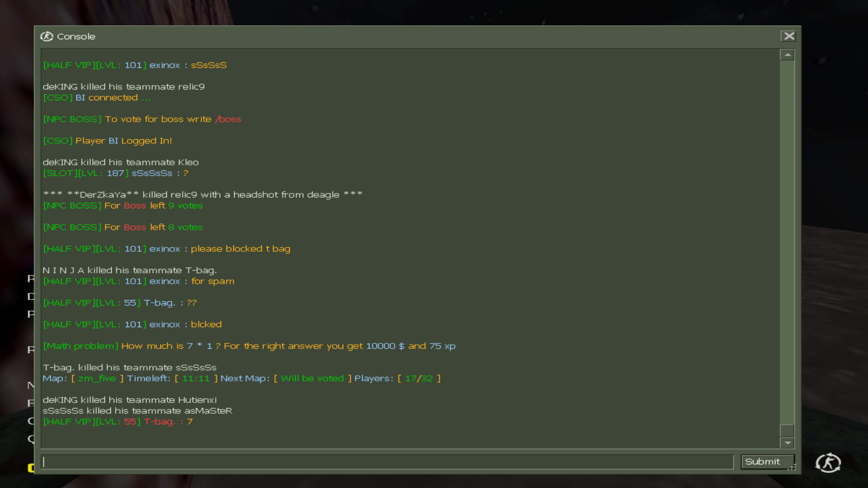This screenshot has width=868, height=488.
Task: Click the scrollbar up arrow
Action: click(787, 55)
